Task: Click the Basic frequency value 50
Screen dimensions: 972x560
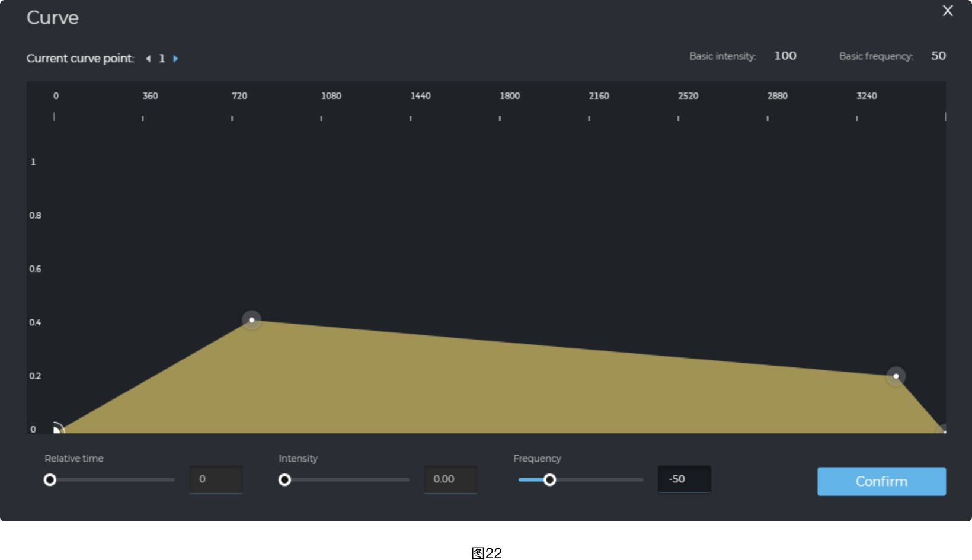Action: [938, 56]
